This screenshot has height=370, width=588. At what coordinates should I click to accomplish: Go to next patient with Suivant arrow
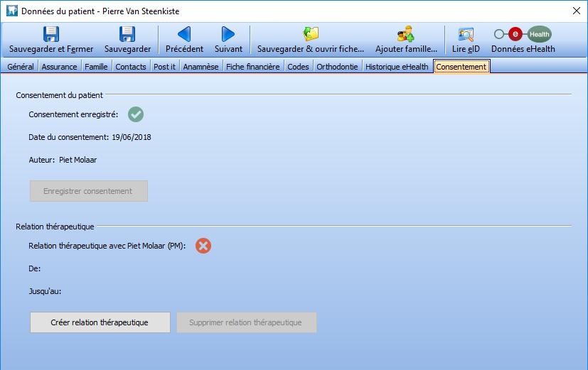pos(228,34)
